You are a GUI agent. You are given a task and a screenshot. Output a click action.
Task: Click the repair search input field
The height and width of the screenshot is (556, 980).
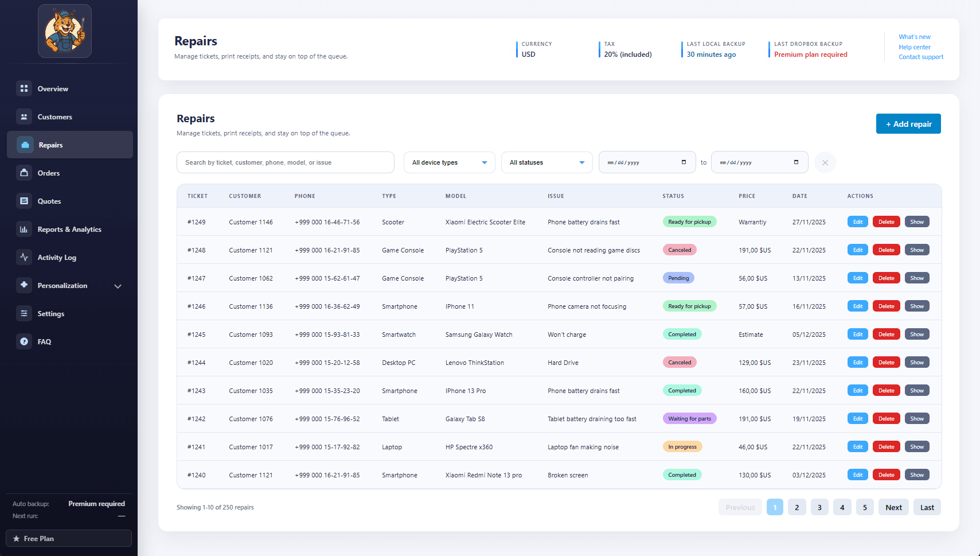tap(285, 162)
